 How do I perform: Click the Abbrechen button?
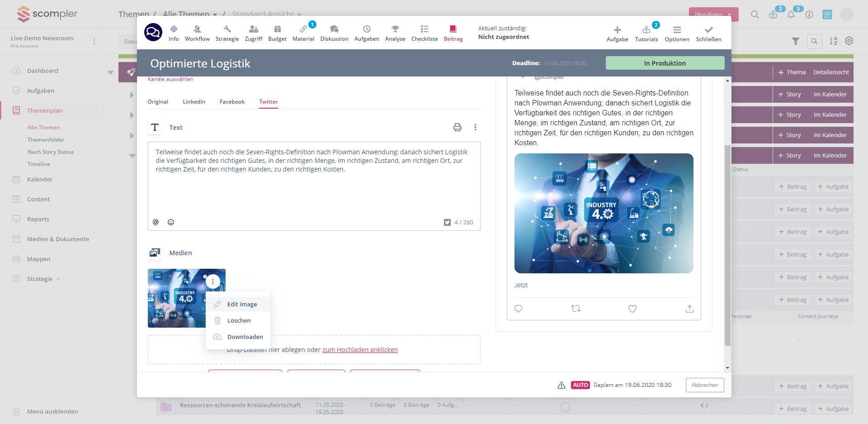(705, 385)
